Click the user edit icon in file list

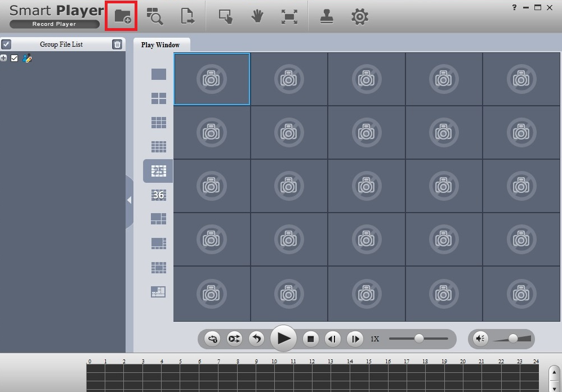coord(27,58)
